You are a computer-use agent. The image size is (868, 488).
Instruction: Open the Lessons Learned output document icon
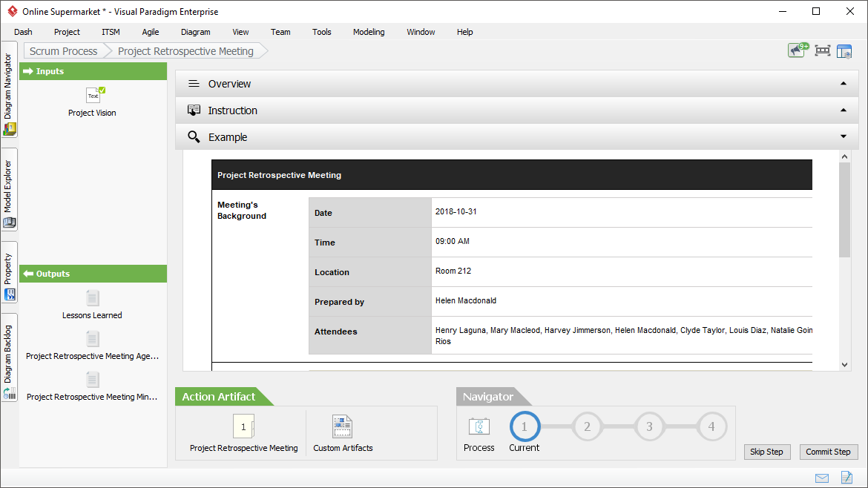pyautogui.click(x=93, y=298)
